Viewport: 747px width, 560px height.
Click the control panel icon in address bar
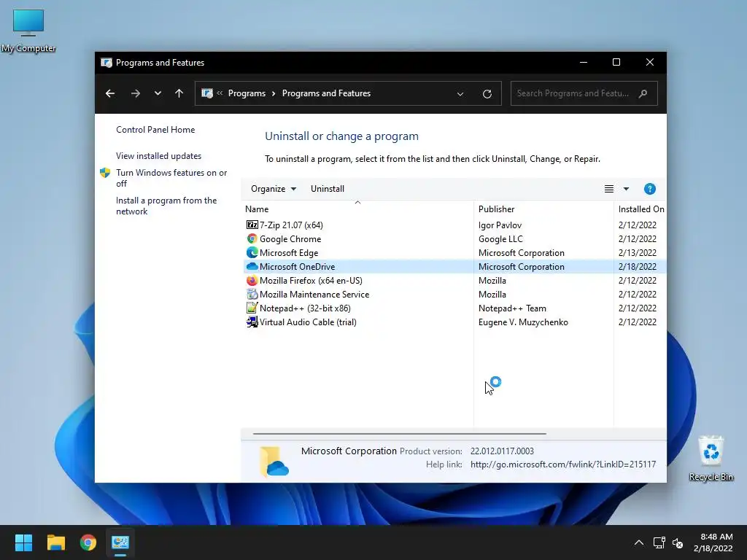click(x=206, y=93)
